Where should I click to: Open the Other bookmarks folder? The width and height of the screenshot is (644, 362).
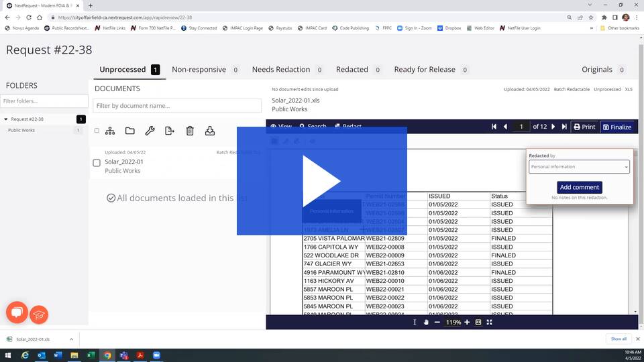pos(620,28)
